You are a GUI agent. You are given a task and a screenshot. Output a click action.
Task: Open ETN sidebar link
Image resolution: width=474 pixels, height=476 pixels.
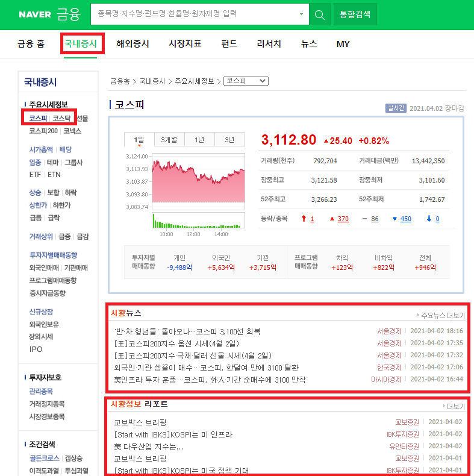pyautogui.click(x=54, y=175)
